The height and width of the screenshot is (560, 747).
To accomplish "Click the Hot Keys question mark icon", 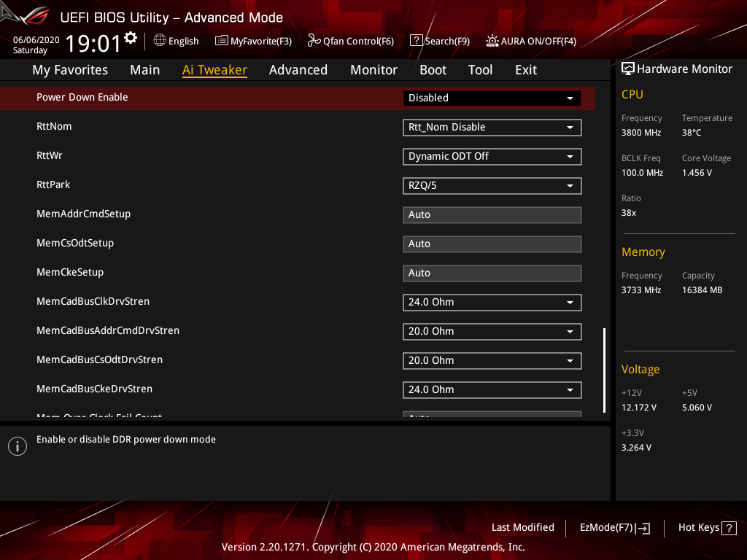I will coord(729,528).
